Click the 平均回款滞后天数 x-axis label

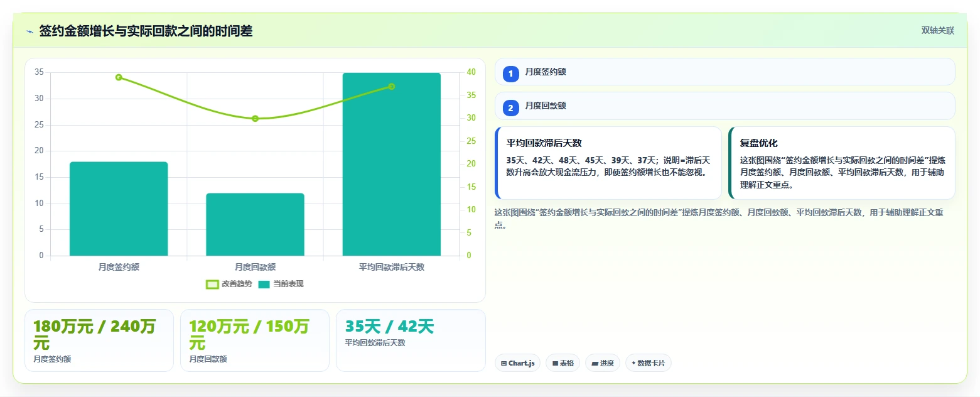tap(392, 267)
